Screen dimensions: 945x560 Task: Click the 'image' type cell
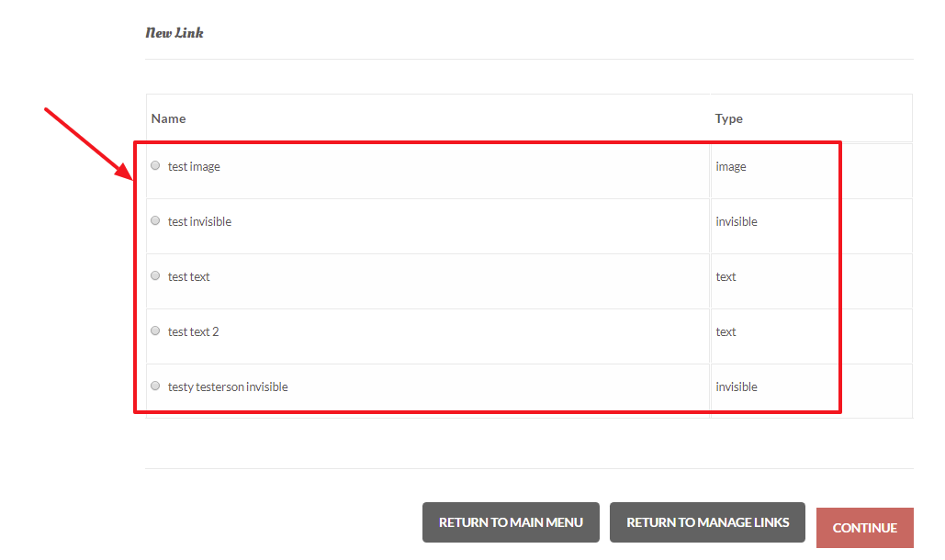pos(731,167)
